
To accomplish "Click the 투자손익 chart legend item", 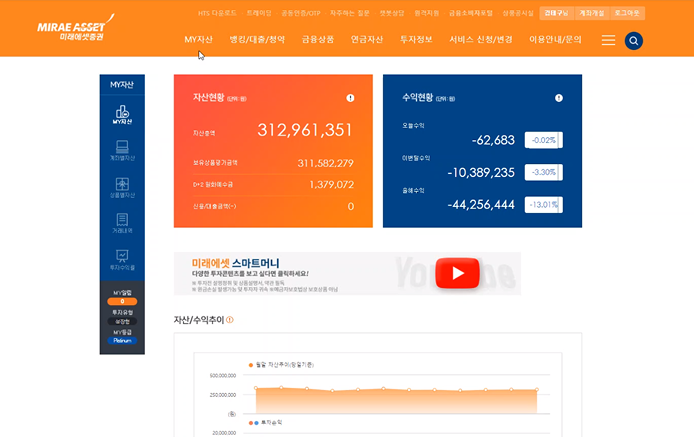I will coord(266,423).
